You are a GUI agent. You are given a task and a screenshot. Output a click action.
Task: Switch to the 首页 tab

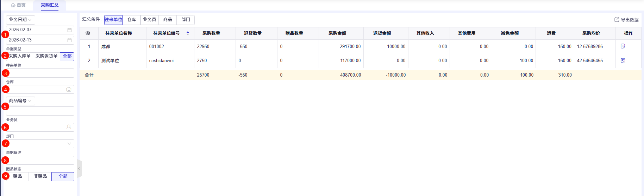(x=18, y=5)
